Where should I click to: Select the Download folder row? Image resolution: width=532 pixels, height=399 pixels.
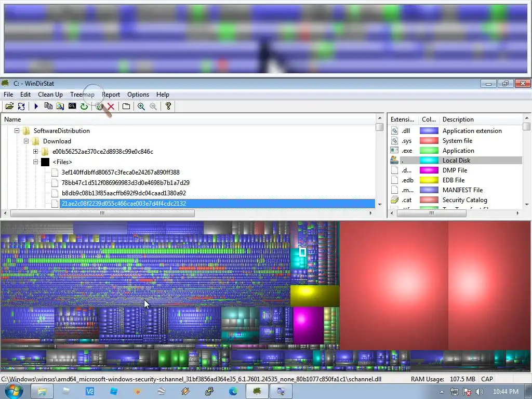pos(57,141)
